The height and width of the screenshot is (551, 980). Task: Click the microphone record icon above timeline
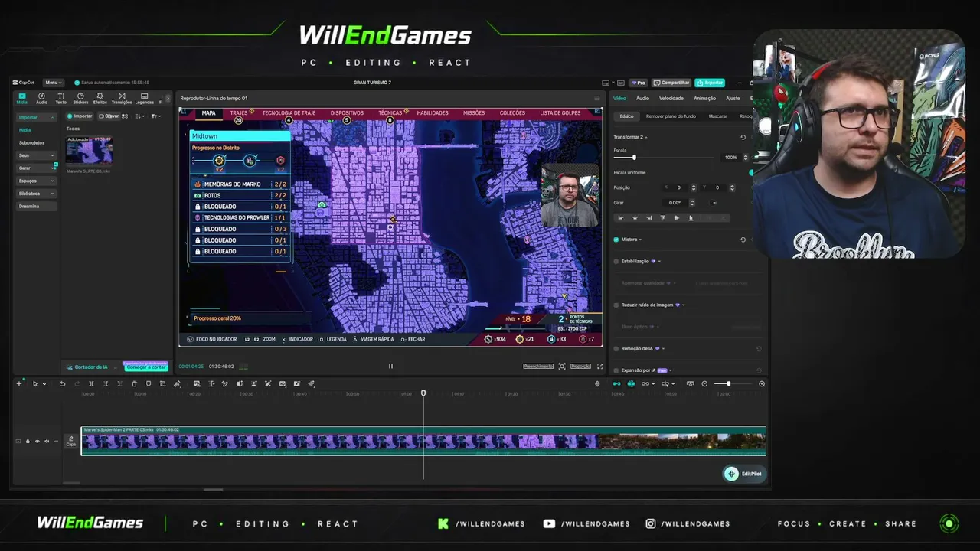(x=597, y=384)
